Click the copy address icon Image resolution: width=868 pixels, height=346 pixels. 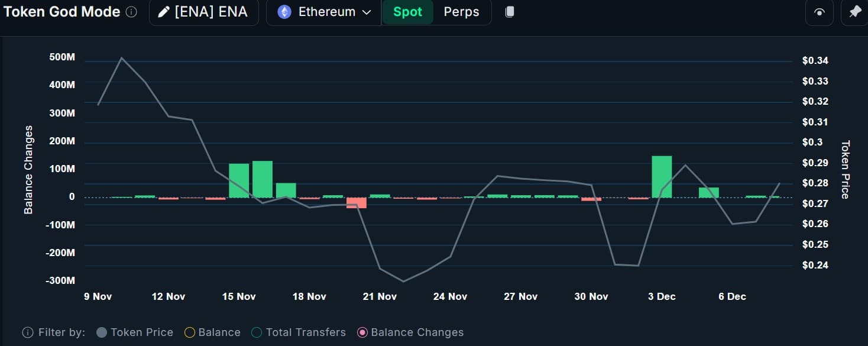[x=510, y=12]
